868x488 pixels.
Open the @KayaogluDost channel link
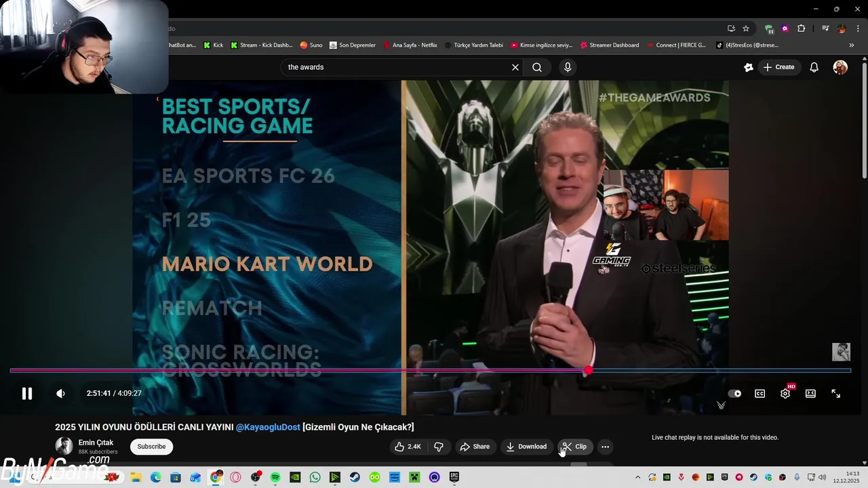268,427
